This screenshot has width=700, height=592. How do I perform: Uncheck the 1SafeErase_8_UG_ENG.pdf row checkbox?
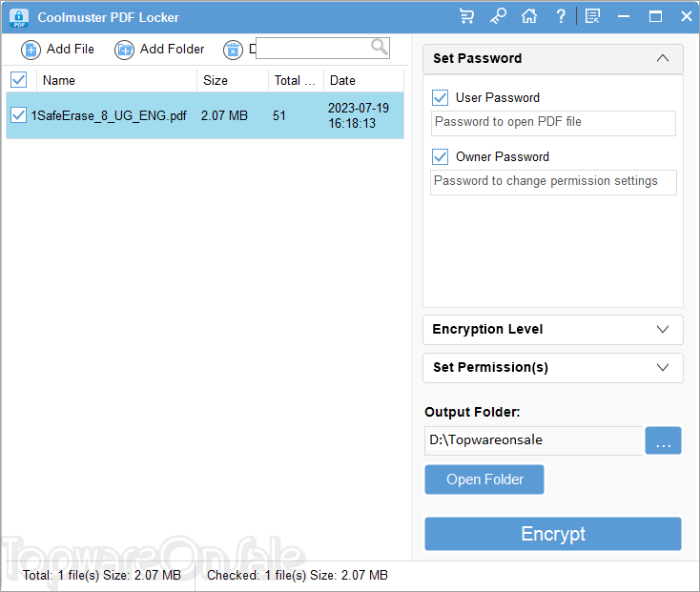[x=19, y=115]
